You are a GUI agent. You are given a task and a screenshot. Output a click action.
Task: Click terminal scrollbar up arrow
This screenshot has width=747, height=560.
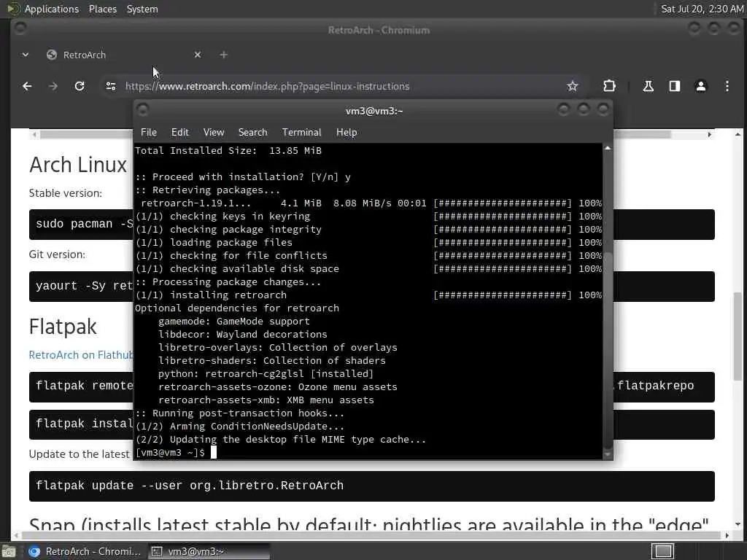(608, 149)
